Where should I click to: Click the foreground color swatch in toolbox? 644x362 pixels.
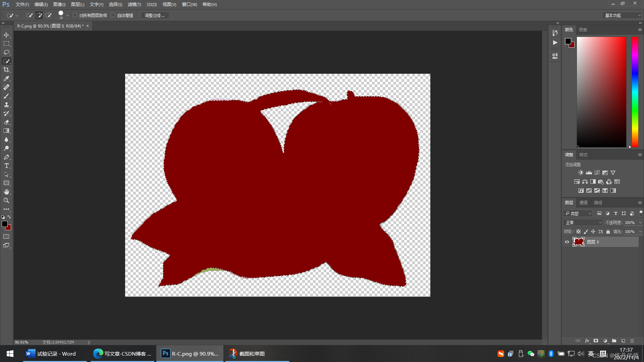[x=5, y=224]
